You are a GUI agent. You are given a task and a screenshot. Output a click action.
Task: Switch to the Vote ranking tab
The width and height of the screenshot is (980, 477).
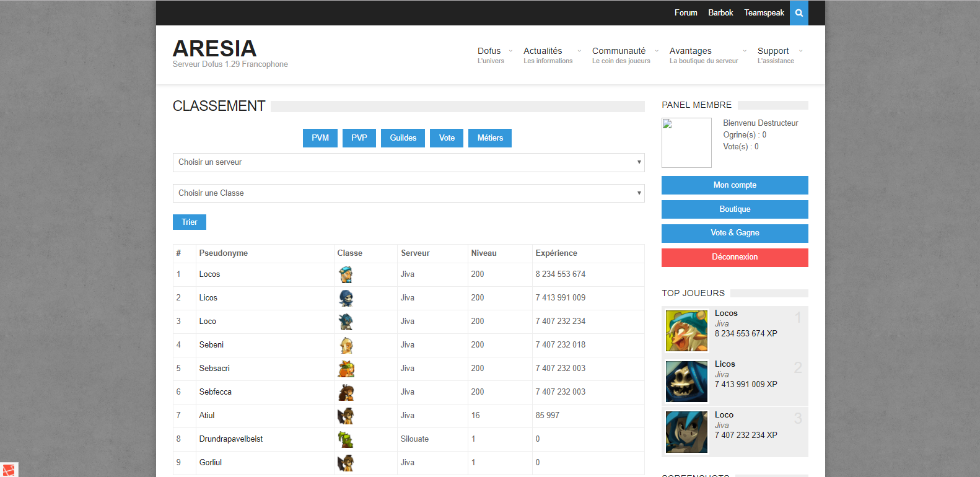pos(447,138)
